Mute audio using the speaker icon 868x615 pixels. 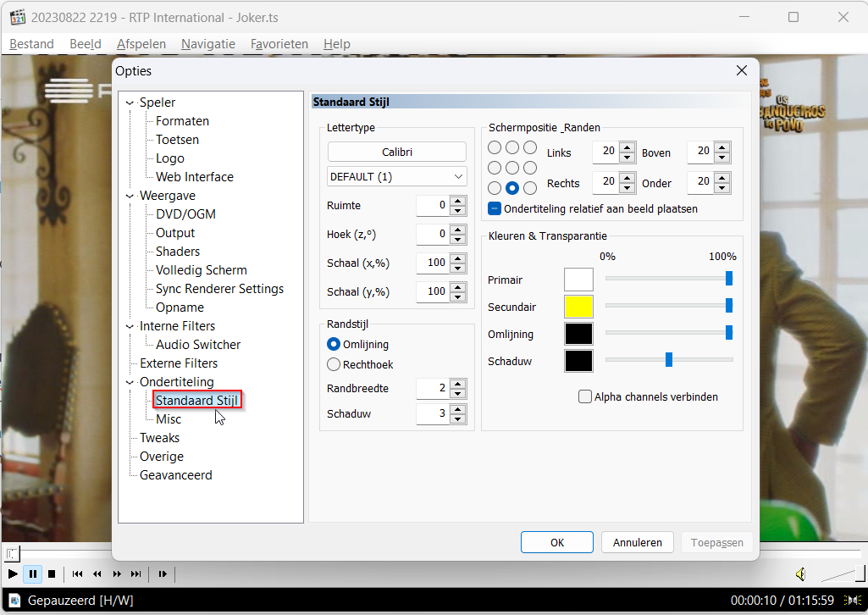800,574
